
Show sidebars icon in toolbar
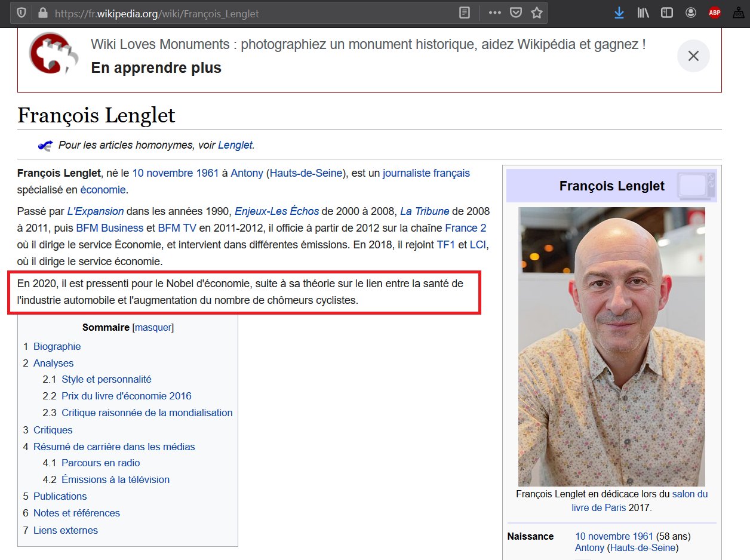pos(667,13)
